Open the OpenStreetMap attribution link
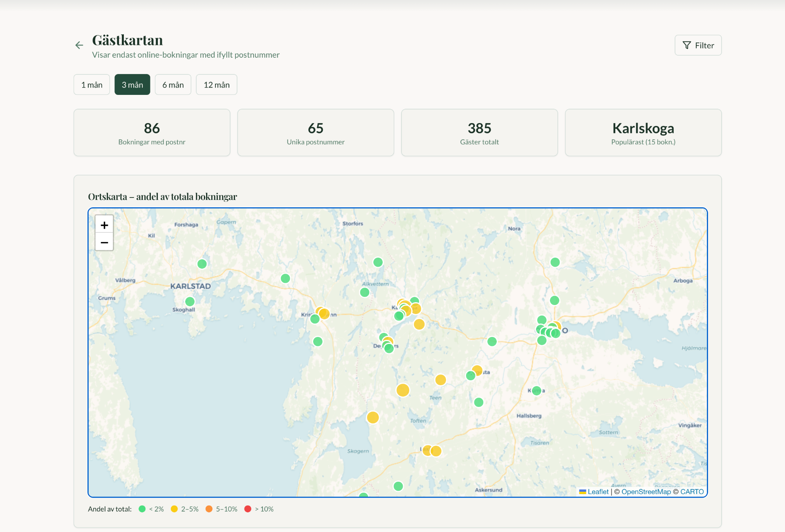This screenshot has width=785, height=532. click(x=646, y=492)
